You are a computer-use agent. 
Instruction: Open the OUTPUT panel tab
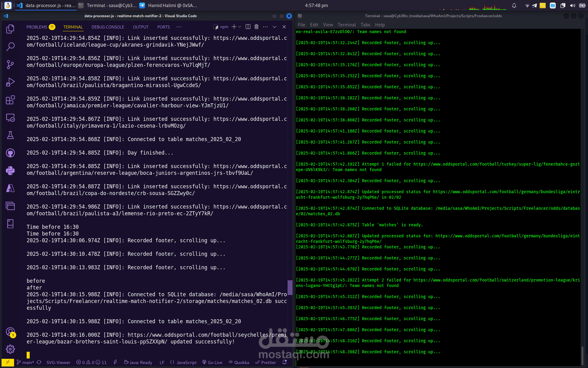[141, 27]
